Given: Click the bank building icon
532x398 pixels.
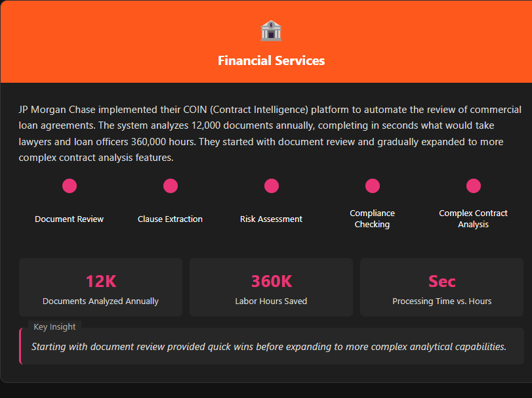Looking at the screenshot, I should (x=271, y=31).
